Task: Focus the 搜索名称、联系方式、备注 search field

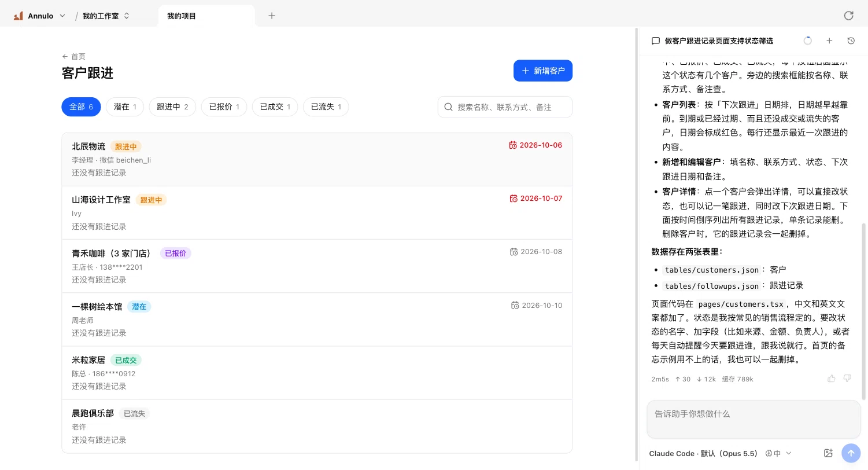Action: (x=505, y=107)
